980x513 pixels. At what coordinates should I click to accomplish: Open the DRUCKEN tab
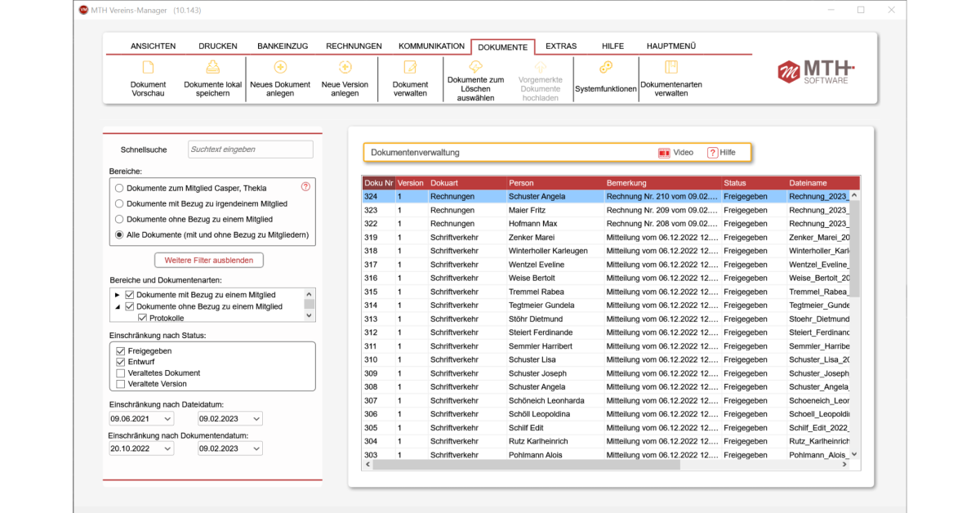click(218, 47)
